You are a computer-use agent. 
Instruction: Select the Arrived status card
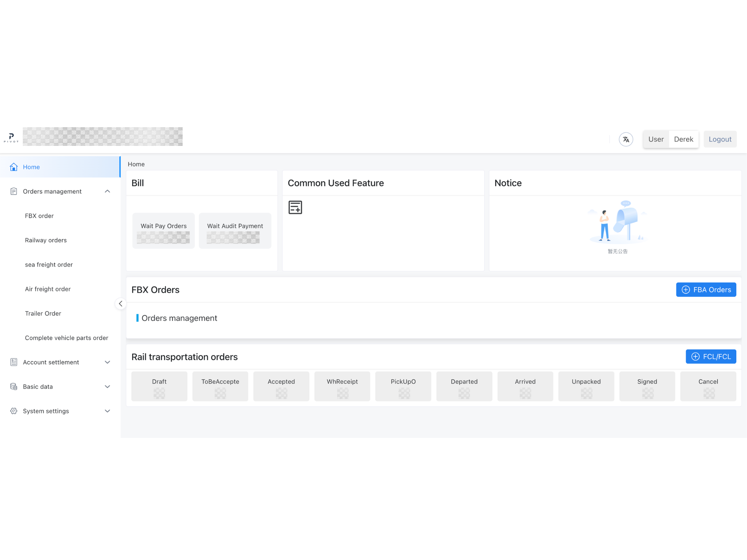point(525,386)
